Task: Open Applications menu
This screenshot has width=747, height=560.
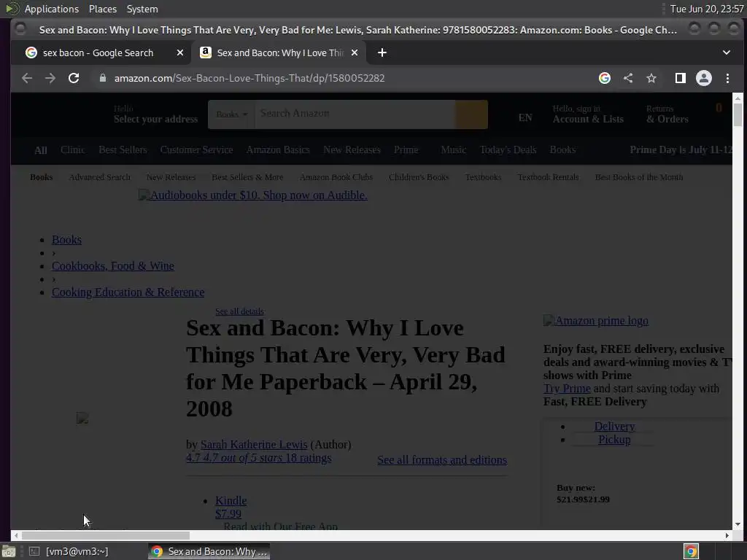Action: [x=52, y=9]
